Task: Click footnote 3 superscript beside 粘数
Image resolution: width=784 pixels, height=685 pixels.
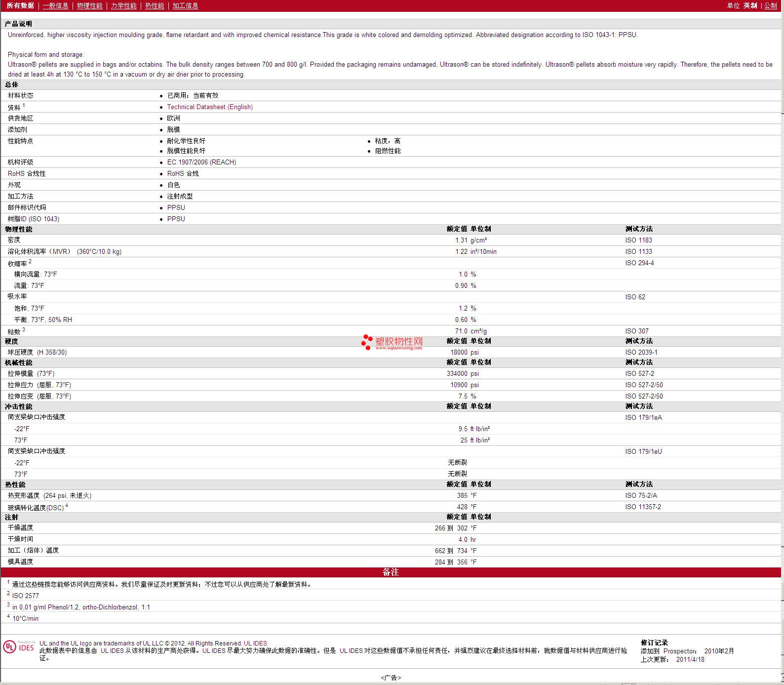Action: (24, 329)
